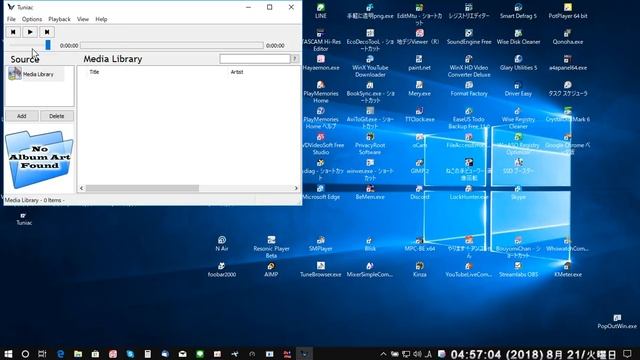Select Media Library in the Source list
Image resolution: width=640 pixels, height=360 pixels.
click(x=36, y=74)
